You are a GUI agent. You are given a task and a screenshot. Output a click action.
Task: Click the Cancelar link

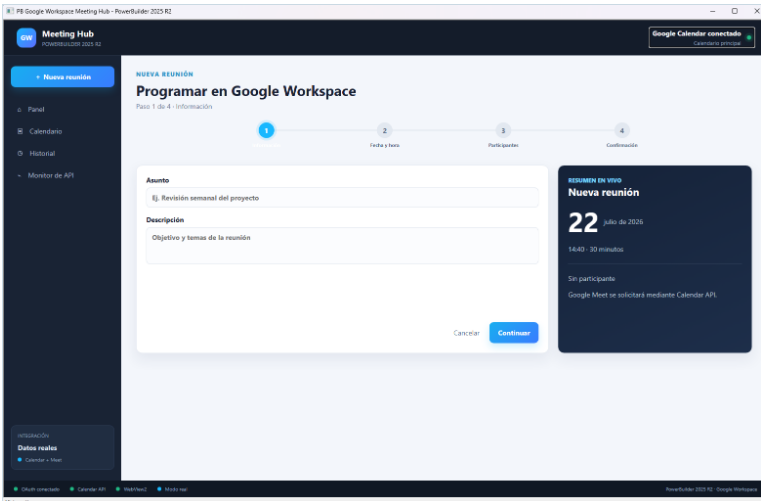(466, 333)
